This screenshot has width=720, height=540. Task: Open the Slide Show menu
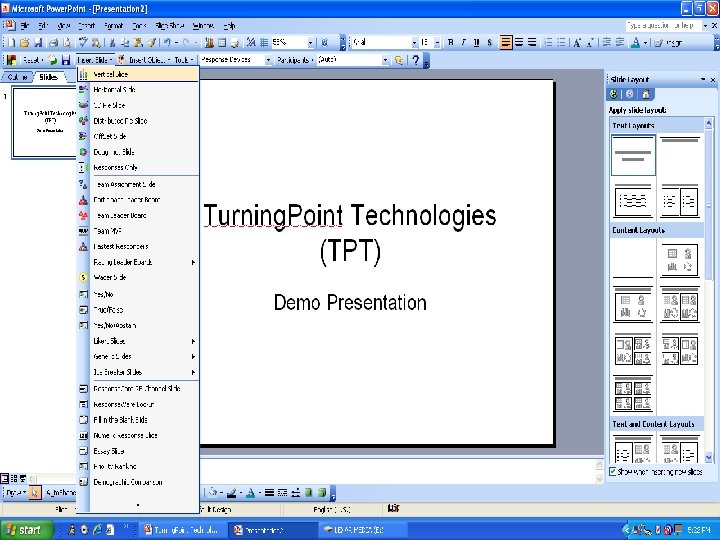pyautogui.click(x=169, y=26)
